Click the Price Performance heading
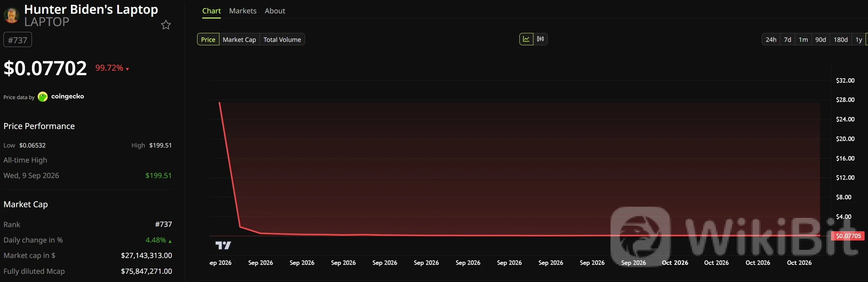The image size is (868, 282). (39, 126)
